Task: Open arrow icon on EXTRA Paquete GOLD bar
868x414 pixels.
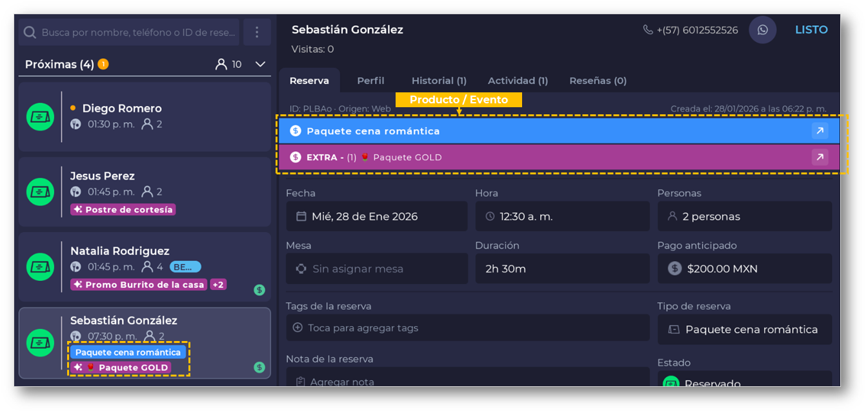Action: [820, 157]
